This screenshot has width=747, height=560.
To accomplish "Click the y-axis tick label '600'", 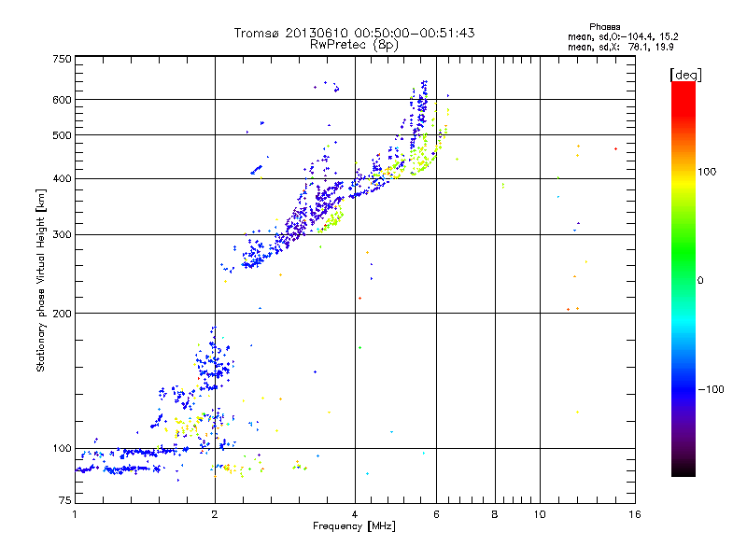I will [63, 100].
